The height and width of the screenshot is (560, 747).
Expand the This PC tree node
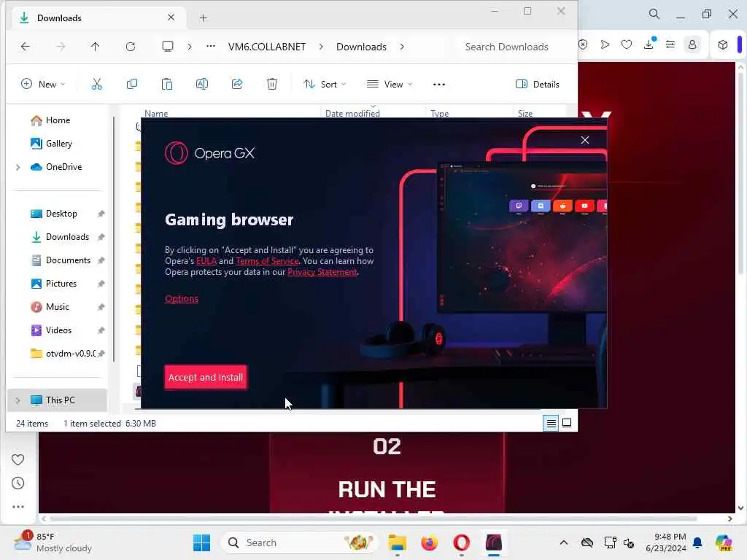(x=18, y=400)
